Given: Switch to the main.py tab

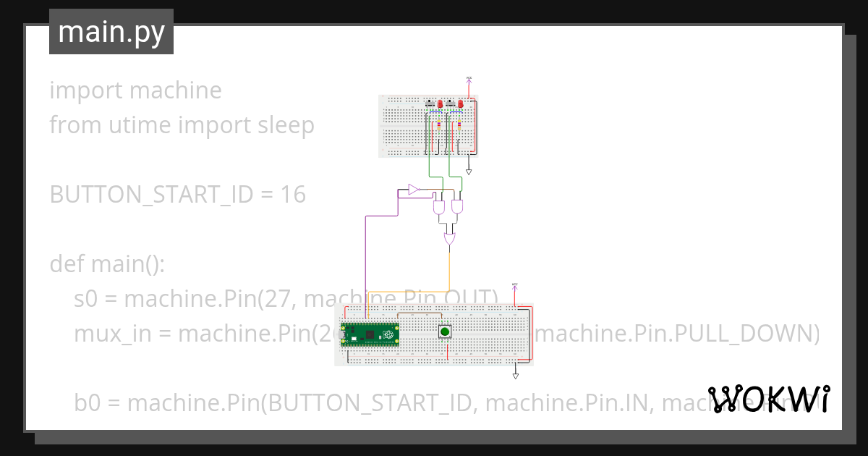Looking at the screenshot, I should 111,30.
